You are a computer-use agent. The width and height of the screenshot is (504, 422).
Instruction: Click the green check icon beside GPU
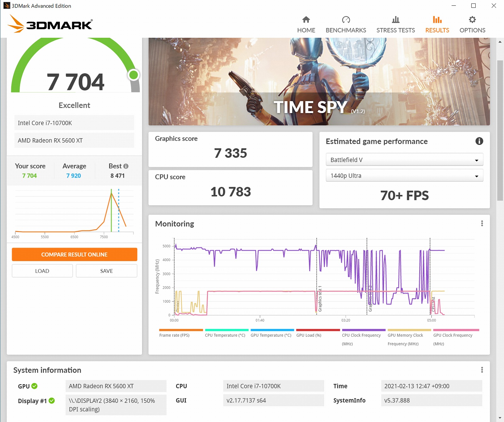click(x=35, y=386)
